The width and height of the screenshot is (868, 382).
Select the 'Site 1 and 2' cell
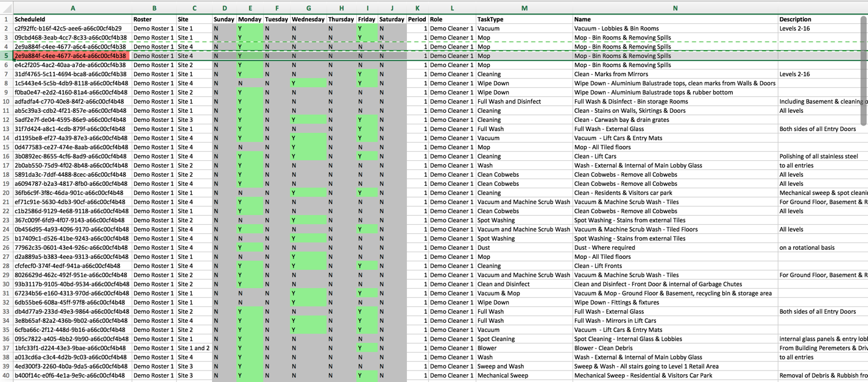point(194,348)
